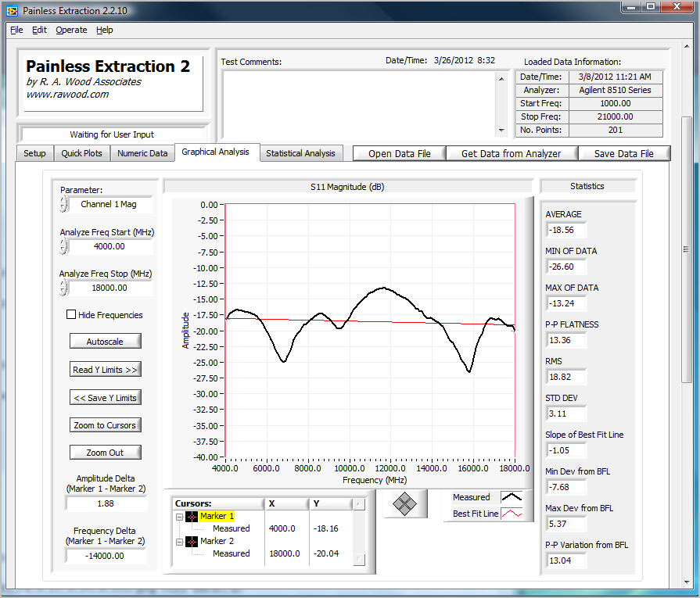Click the STD DEV value 3.11

[565, 414]
